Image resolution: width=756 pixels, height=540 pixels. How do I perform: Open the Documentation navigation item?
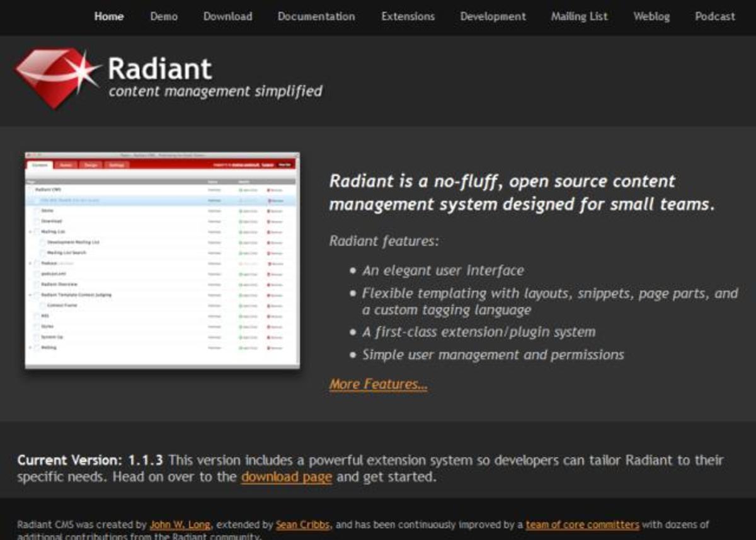tap(316, 16)
